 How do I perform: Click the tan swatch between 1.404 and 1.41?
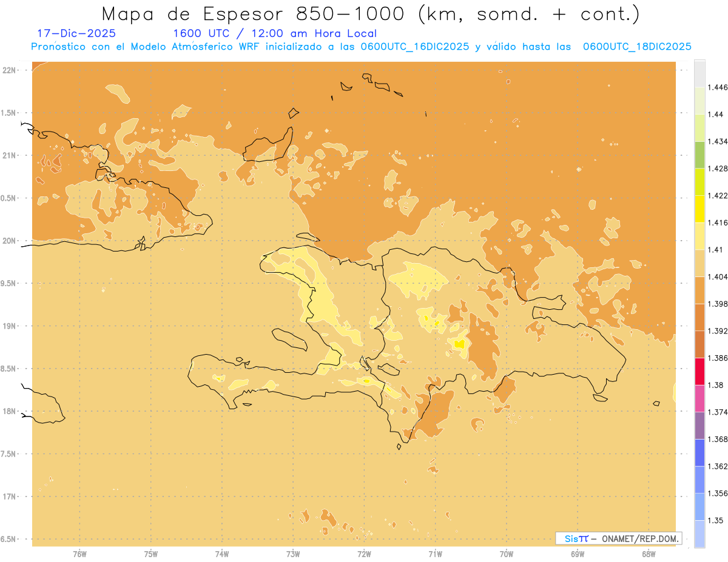[x=699, y=263]
